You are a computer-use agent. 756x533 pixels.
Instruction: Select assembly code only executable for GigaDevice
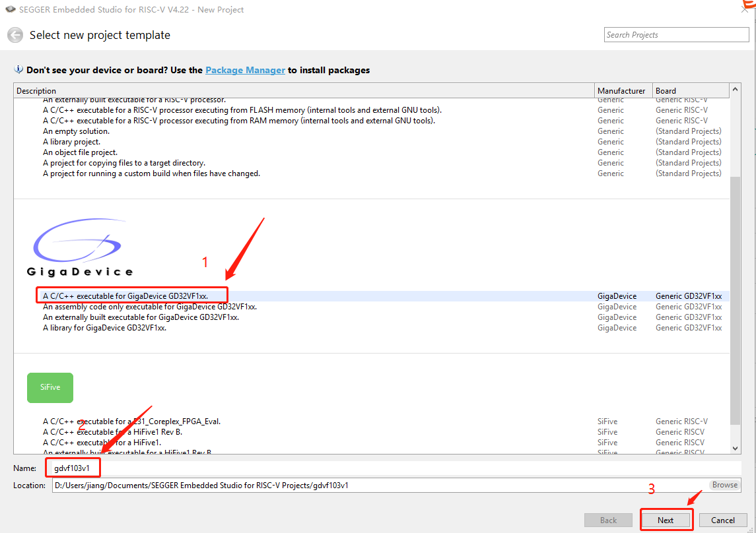371,307
